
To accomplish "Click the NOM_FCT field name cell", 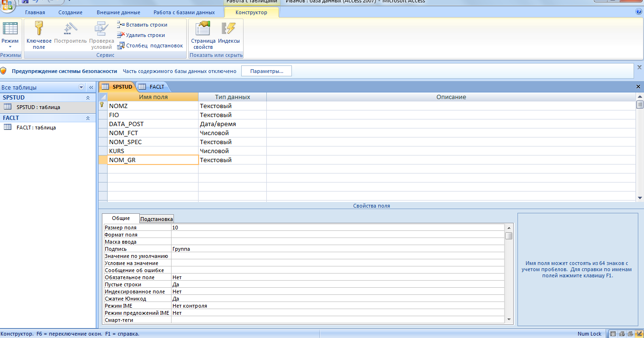I will click(153, 133).
